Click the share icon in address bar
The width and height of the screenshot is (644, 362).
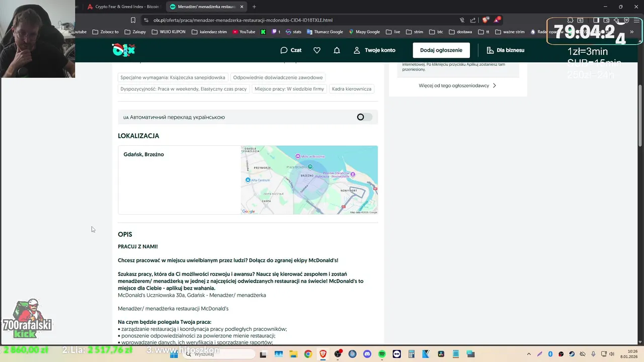coord(473,20)
